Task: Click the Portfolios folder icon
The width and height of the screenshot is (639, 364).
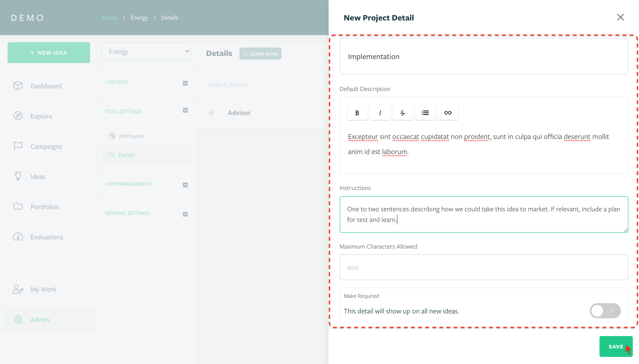Action: click(x=18, y=206)
